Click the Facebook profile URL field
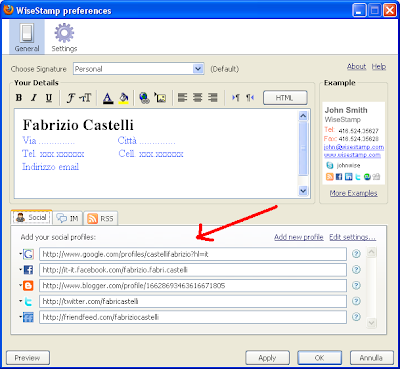Viewport: 400px width, 369px height. [x=193, y=270]
